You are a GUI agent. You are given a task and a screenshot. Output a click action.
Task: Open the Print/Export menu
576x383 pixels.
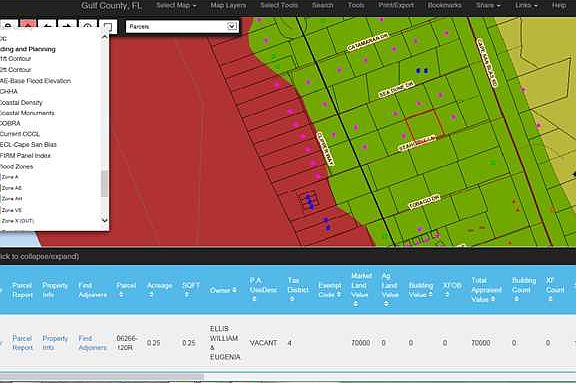click(396, 6)
